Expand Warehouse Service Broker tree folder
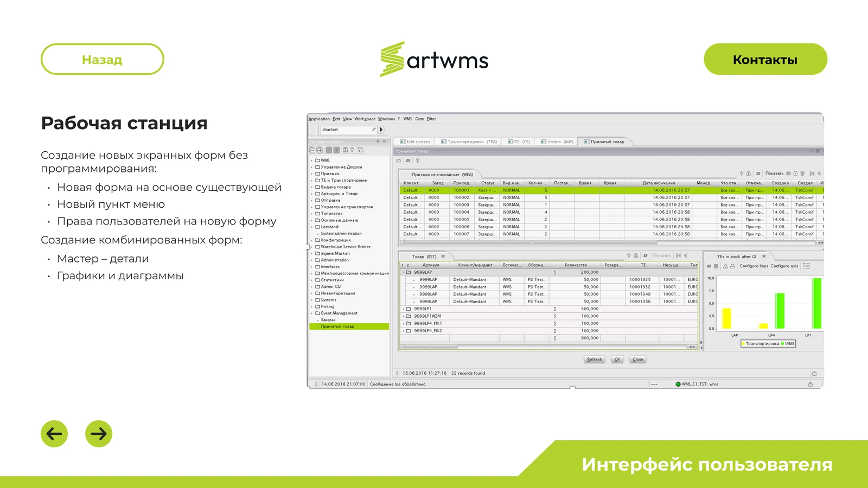This screenshot has height=488, width=868. click(311, 247)
